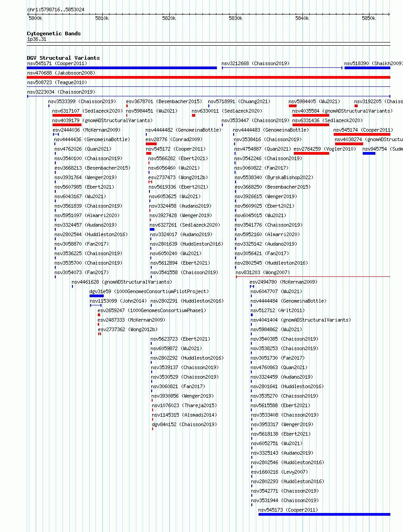Open the nsv4041404 gnomAD variant label
The width and height of the screenshot is (403, 532).
click(x=301, y=320)
